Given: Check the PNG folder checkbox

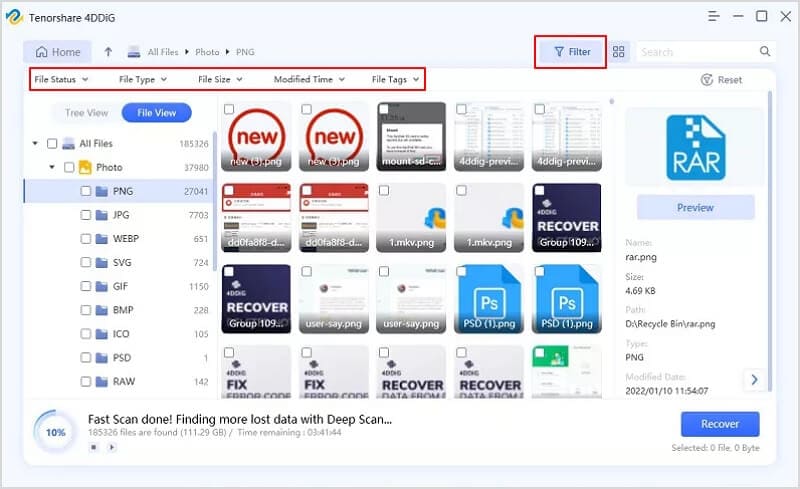Looking at the screenshot, I should [x=86, y=191].
